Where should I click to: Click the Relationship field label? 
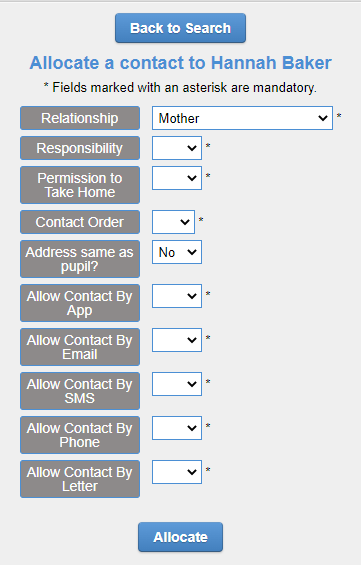[x=80, y=118]
